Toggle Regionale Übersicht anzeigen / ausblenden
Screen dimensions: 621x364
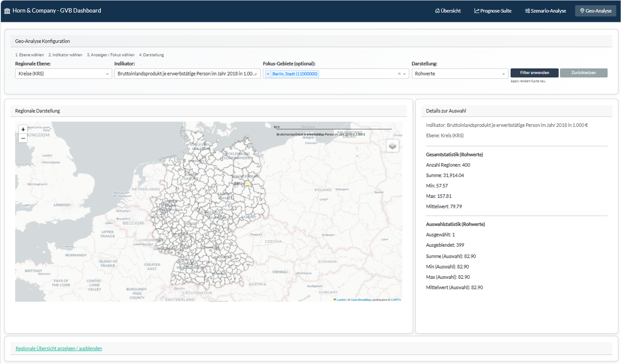coord(58,348)
